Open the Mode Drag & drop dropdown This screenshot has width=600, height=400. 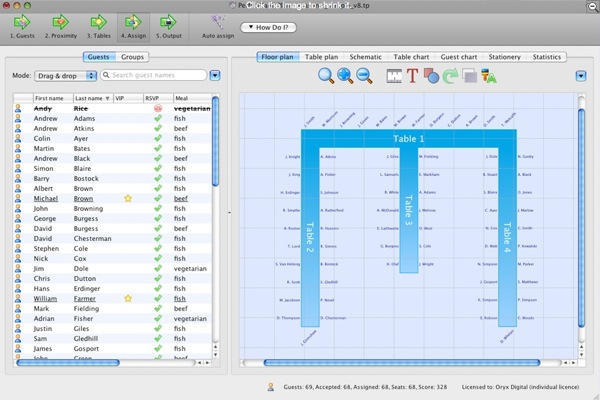click(x=66, y=75)
